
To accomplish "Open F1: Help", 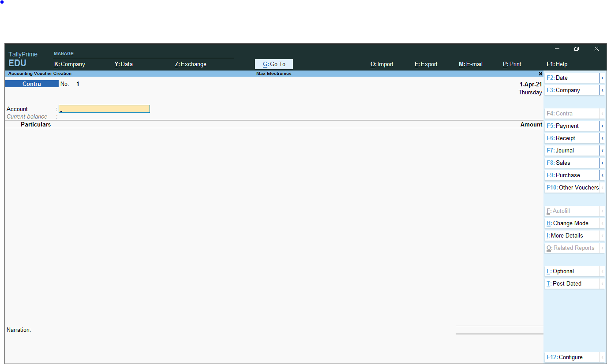I will [x=557, y=64].
